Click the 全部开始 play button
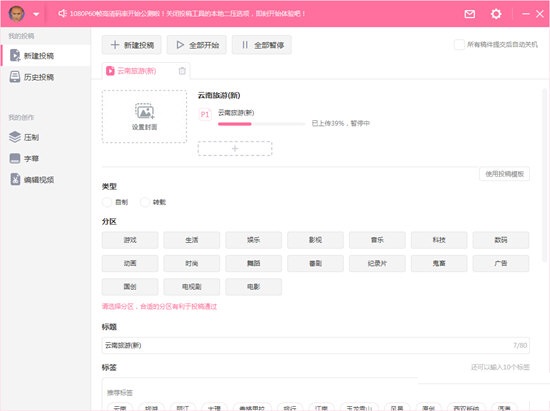The height and width of the screenshot is (411, 550). [197, 45]
